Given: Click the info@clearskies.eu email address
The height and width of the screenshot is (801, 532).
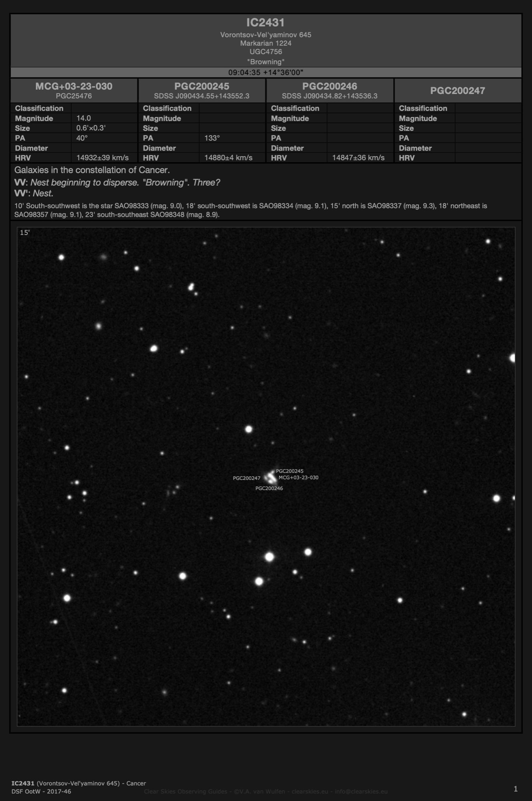Looking at the screenshot, I should 361,791.
